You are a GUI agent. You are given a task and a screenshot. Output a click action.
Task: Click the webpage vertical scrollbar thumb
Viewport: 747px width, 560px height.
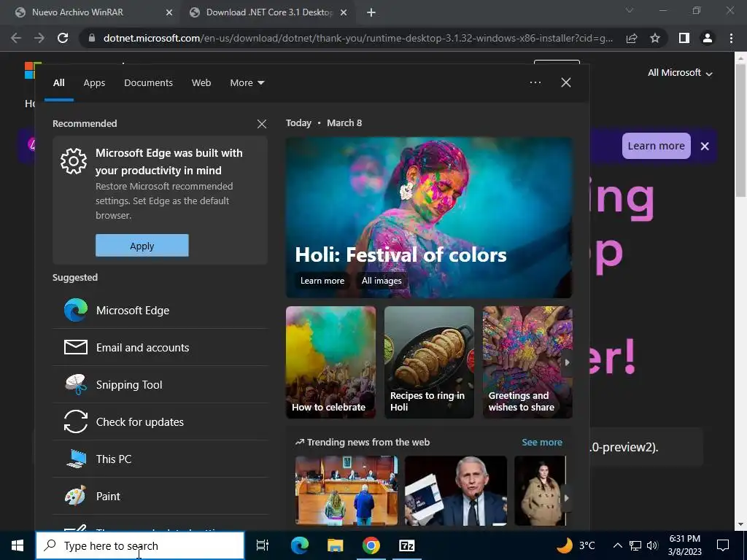tap(741, 129)
